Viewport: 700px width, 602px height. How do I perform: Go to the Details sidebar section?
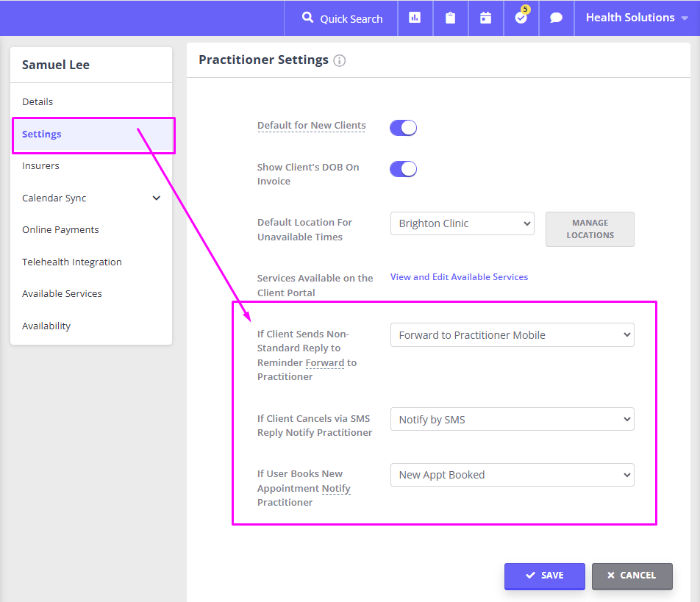[39, 101]
